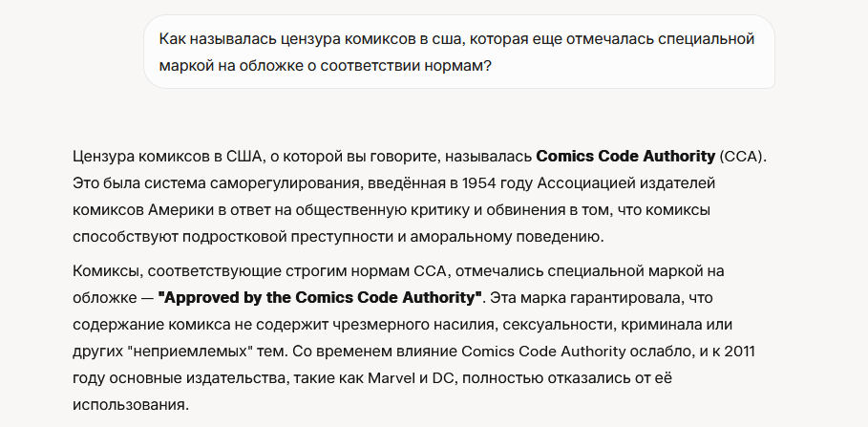Click the bold "Comics Code Authority" heading text

point(625,156)
